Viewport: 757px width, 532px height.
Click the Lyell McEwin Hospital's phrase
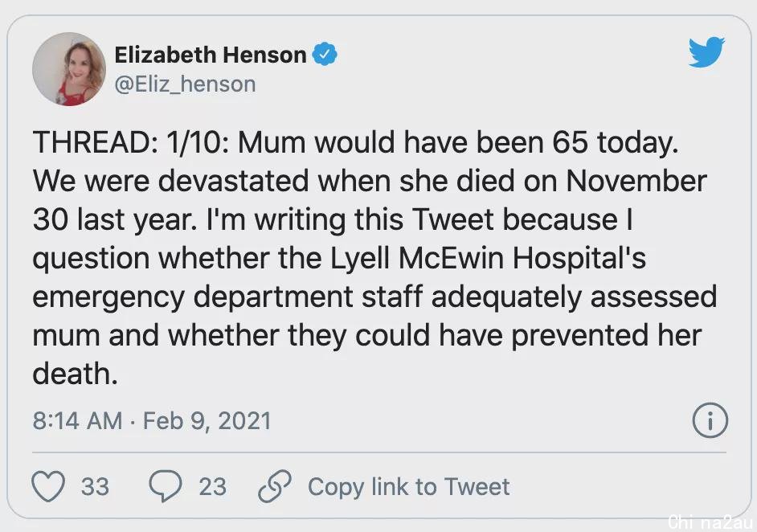[488, 258]
